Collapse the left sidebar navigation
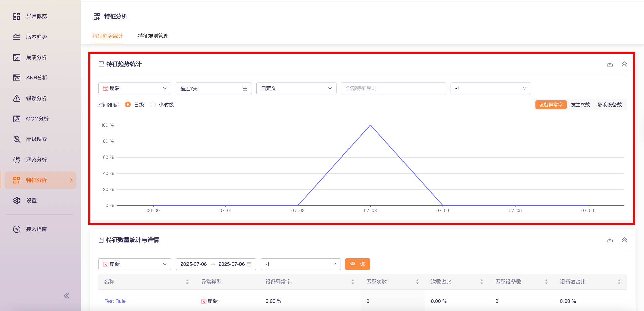Image resolution: width=644 pixels, height=311 pixels. point(66,296)
